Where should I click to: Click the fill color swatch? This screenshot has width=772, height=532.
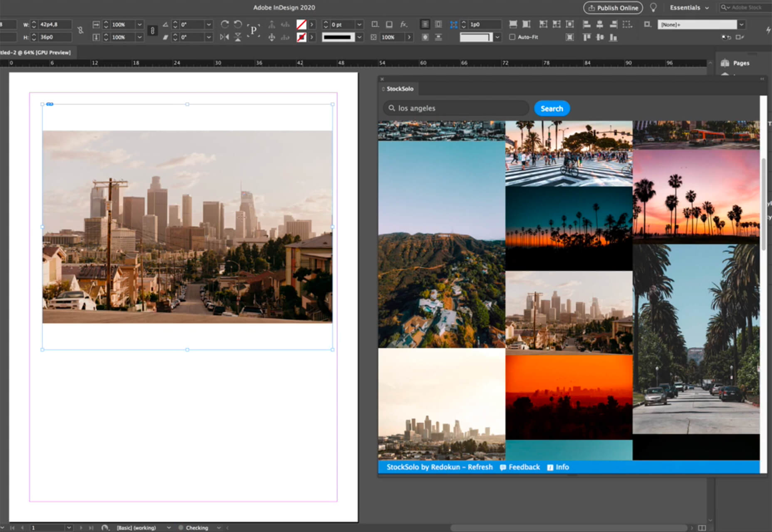301,25
